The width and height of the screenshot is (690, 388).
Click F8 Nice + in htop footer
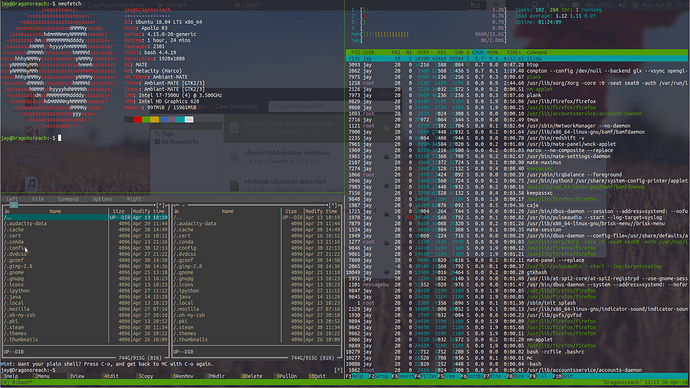pos(518,376)
